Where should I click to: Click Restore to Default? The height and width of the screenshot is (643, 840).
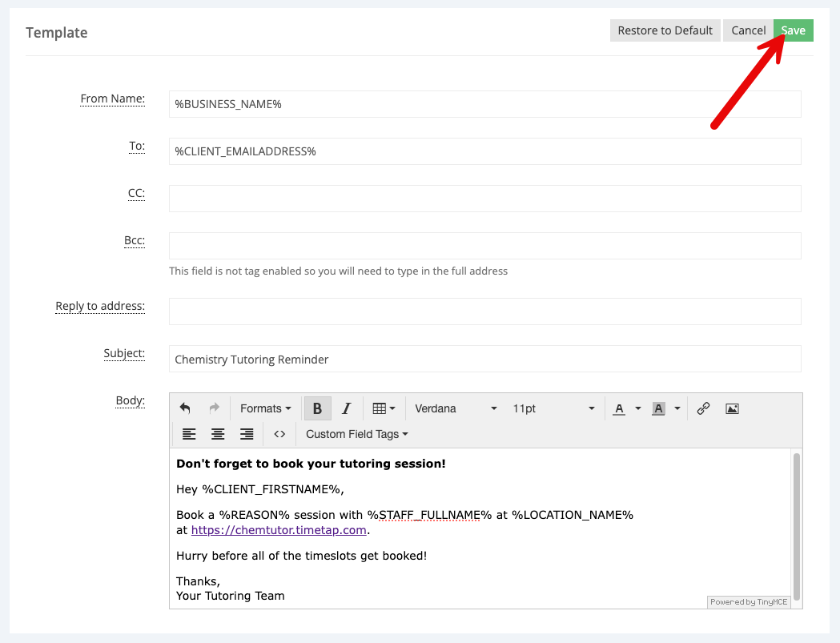pos(665,30)
